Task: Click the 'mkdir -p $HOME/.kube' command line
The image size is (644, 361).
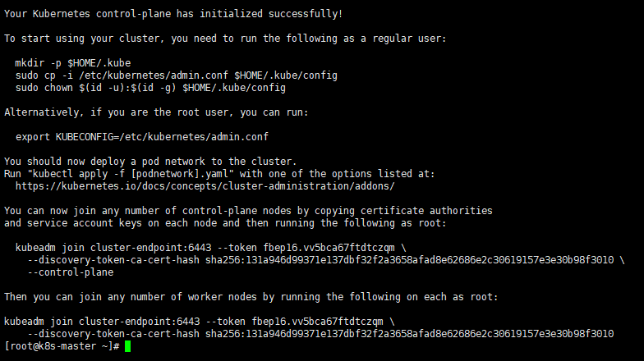Action: coord(73,63)
